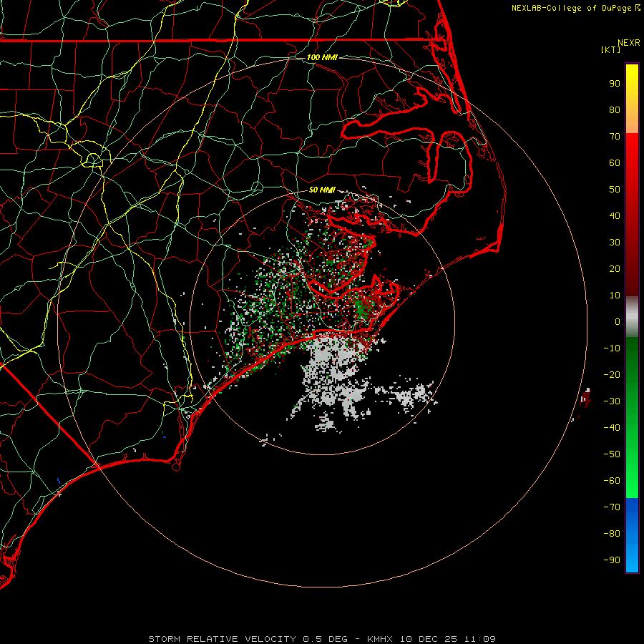Click the bright green segment of color bar
The width and height of the screenshot is (644, 644).
pos(632,418)
